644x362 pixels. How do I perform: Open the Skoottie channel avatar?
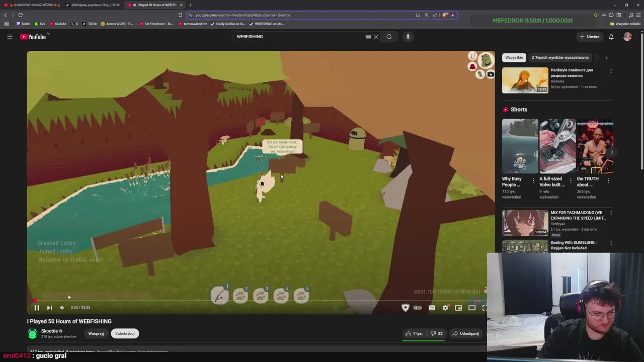click(x=32, y=333)
